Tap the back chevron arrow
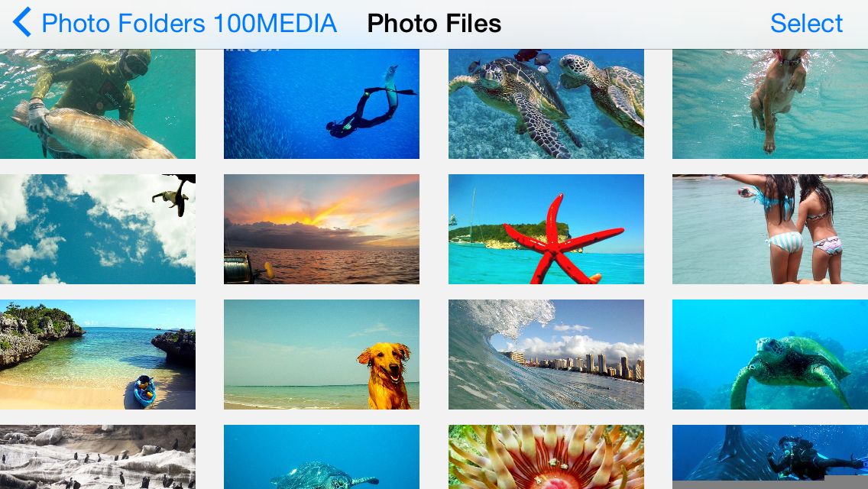Image resolution: width=868 pixels, height=489 pixels. point(21,23)
